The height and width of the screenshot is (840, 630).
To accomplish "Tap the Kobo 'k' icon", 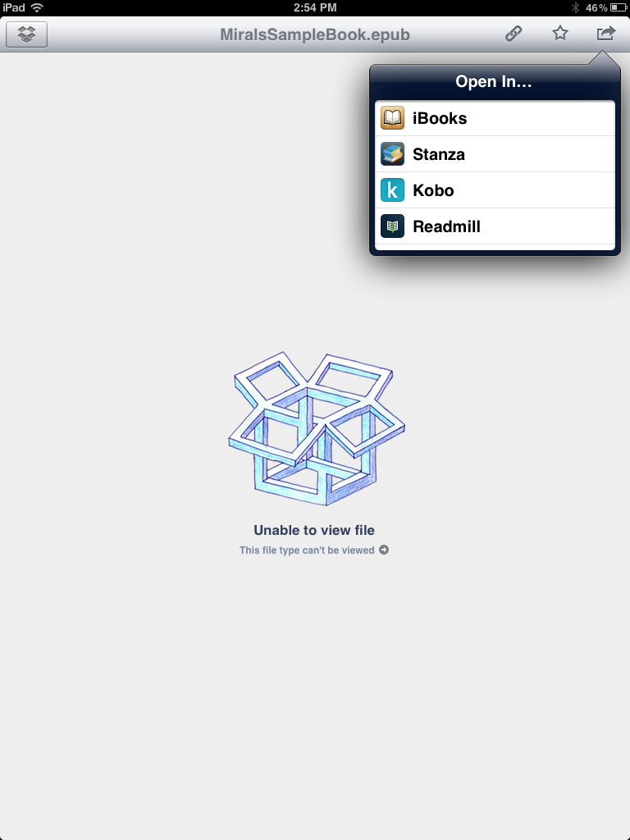I will [x=392, y=190].
